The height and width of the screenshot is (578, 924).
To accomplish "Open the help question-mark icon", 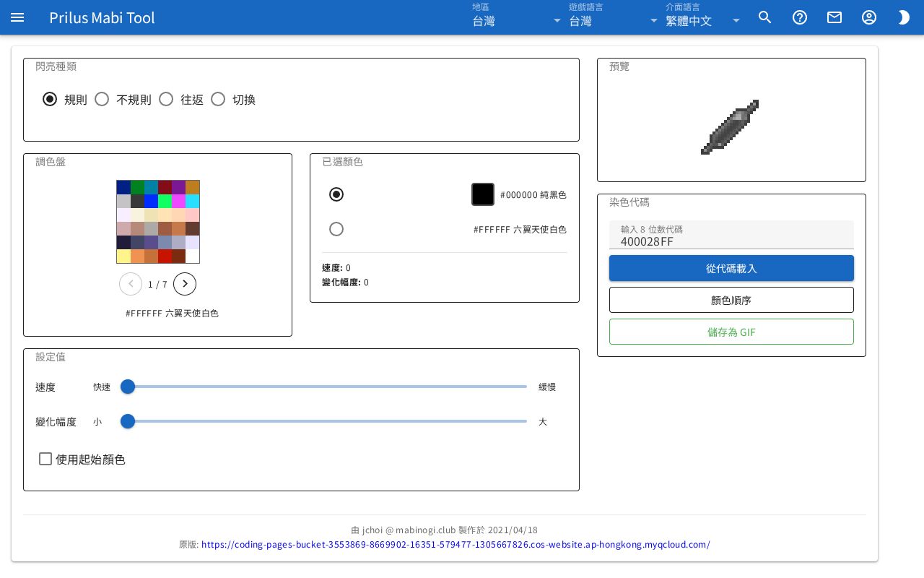I will [x=800, y=17].
